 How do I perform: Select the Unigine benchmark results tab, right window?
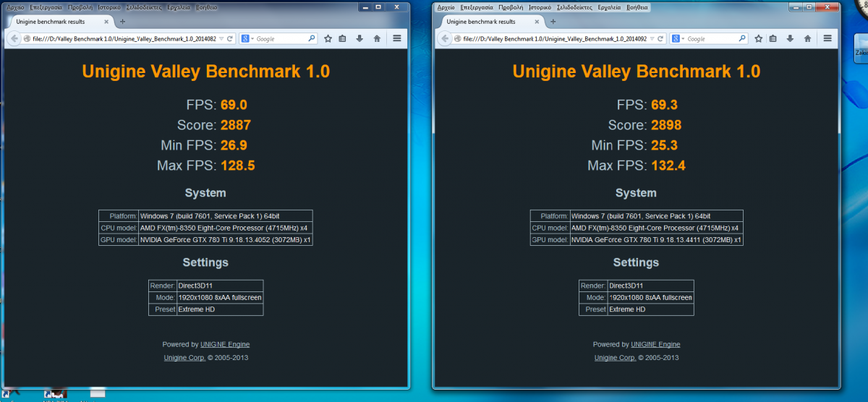click(490, 22)
